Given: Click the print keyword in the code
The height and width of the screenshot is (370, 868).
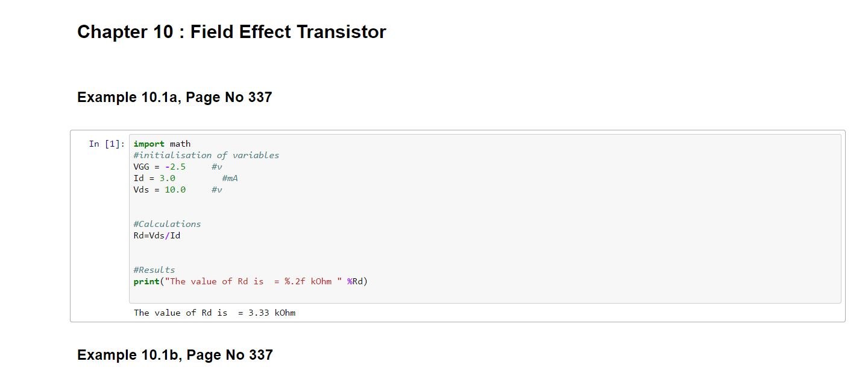Looking at the screenshot, I should click(146, 281).
